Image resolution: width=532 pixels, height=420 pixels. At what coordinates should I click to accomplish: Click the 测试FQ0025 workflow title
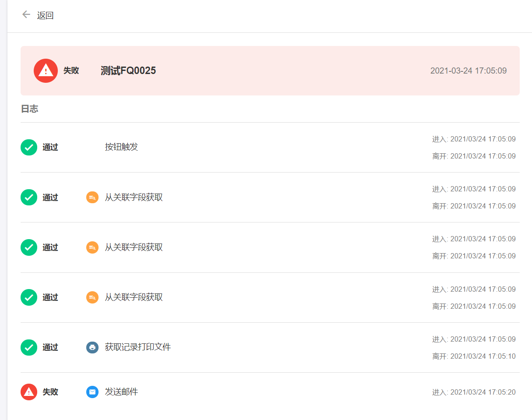click(x=128, y=71)
